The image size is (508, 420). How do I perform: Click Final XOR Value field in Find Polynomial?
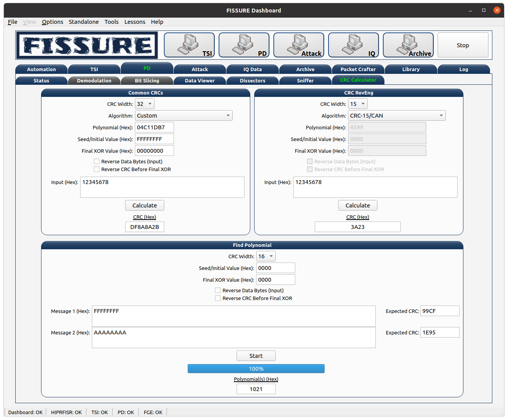tap(276, 280)
